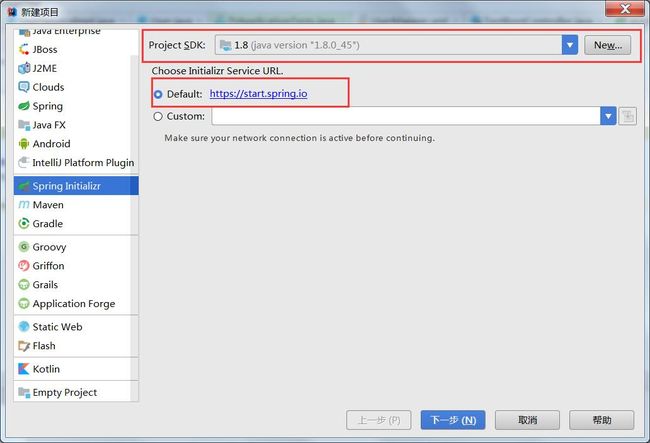Click the Griffon icon
This screenshot has height=443, width=650.
(x=24, y=266)
